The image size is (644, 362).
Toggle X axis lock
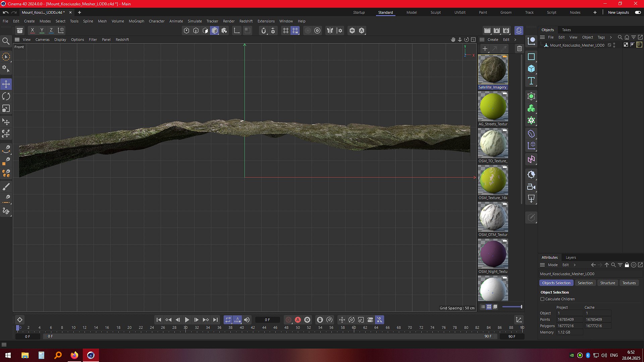32,31
